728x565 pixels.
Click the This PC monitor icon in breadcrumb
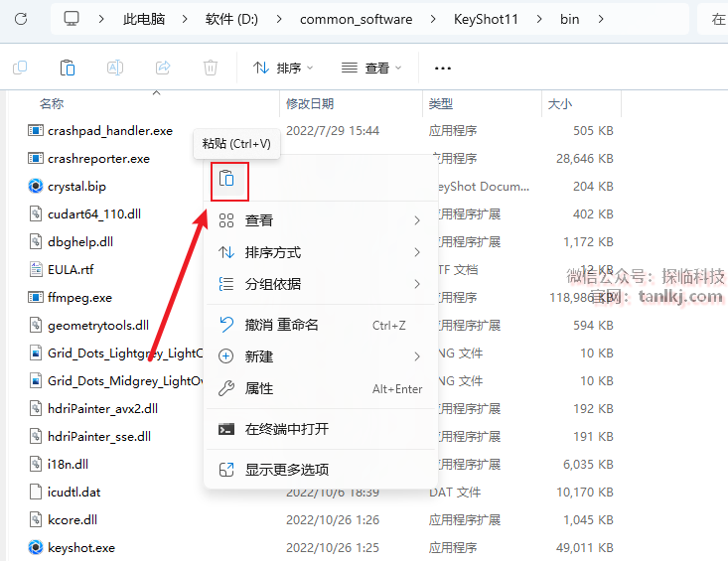(72, 19)
